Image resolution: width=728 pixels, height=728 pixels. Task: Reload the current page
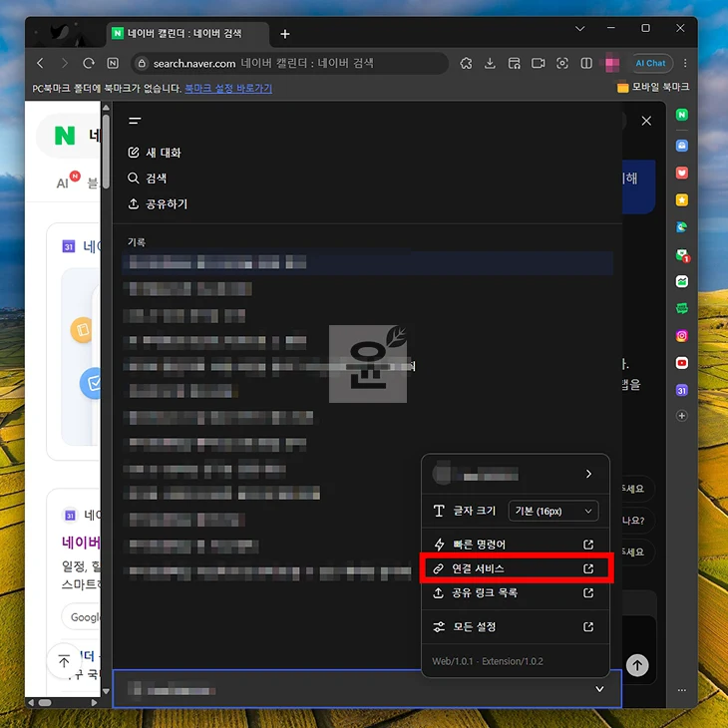pyautogui.click(x=88, y=63)
